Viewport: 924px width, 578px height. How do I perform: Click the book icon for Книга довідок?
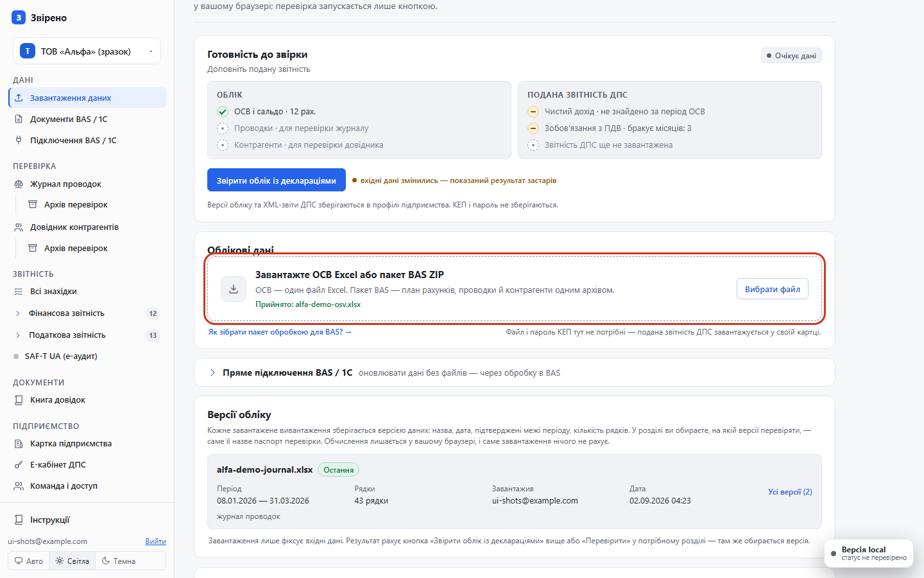click(19, 399)
